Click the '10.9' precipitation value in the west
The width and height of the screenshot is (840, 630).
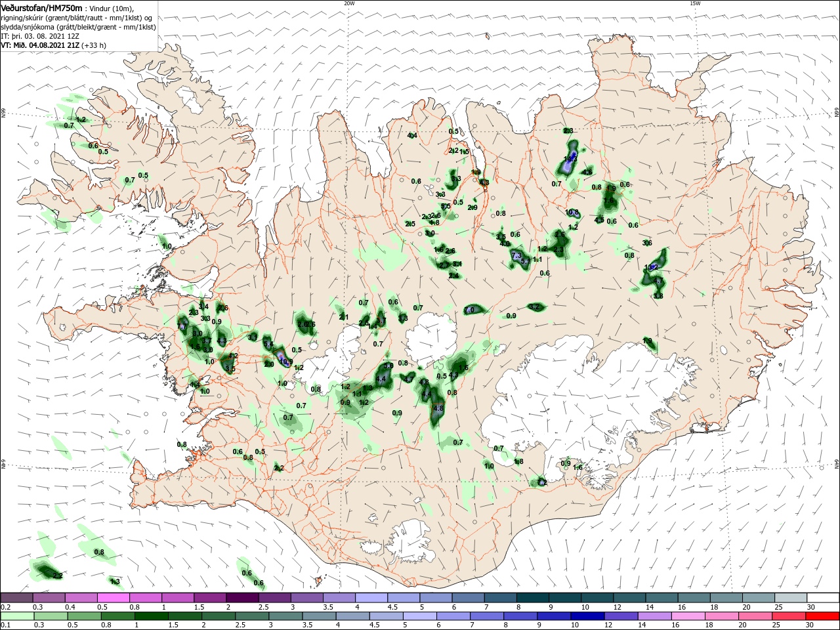coord(285,362)
